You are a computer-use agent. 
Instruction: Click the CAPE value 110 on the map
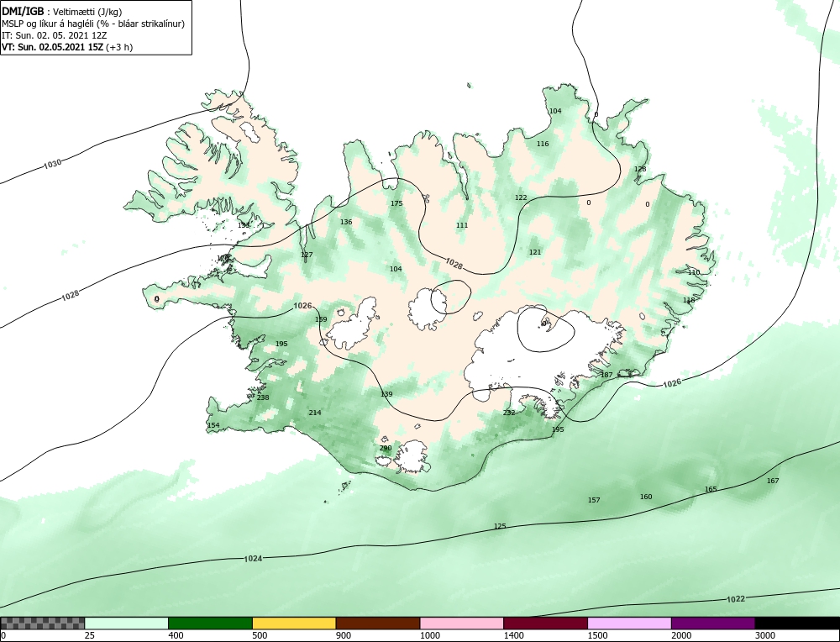point(694,273)
